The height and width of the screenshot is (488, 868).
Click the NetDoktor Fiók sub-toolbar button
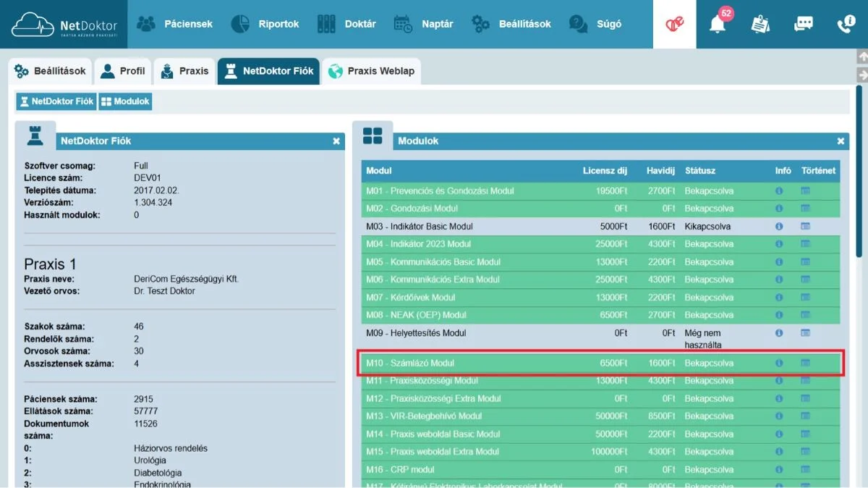coord(56,101)
